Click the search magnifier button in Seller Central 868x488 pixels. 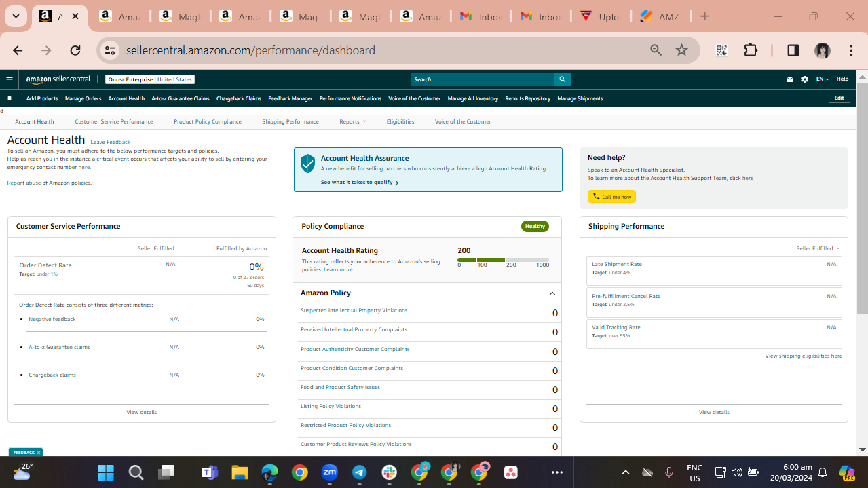point(562,79)
